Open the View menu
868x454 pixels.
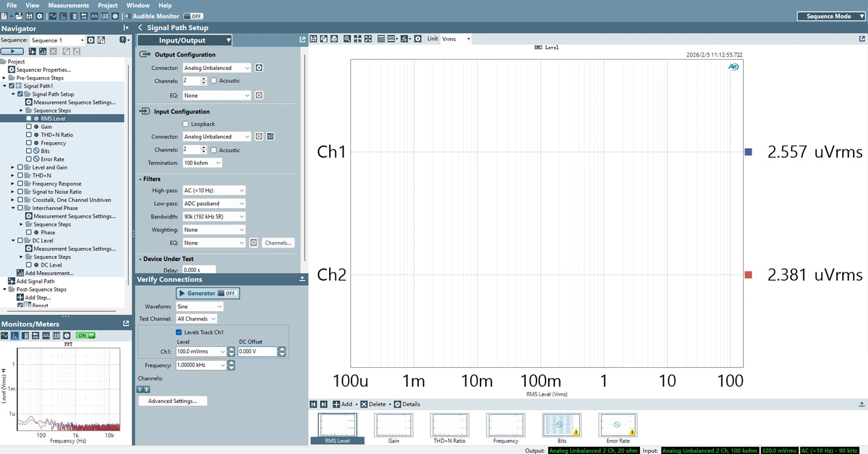click(x=33, y=5)
